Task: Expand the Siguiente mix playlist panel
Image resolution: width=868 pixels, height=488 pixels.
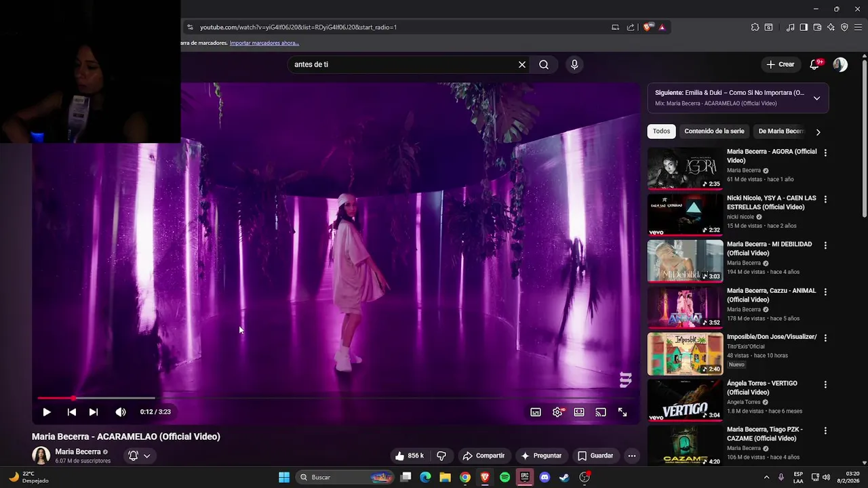Action: (816, 98)
